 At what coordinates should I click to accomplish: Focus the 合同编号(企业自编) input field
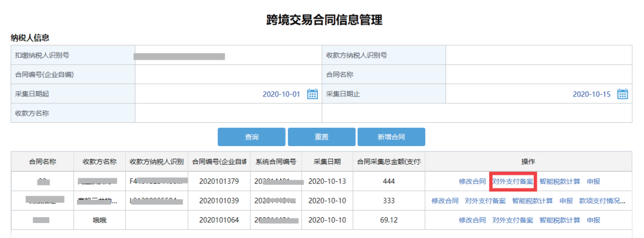[228, 75]
